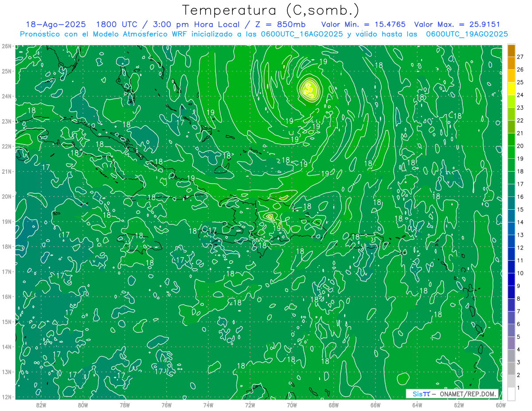Click the color bar label "15"
This screenshot has height=411, width=532.
coord(520,209)
